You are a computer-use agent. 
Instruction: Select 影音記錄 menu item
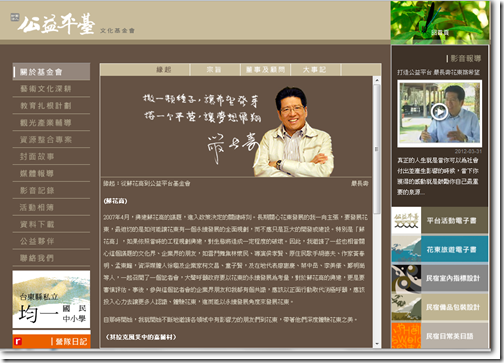click(51, 190)
